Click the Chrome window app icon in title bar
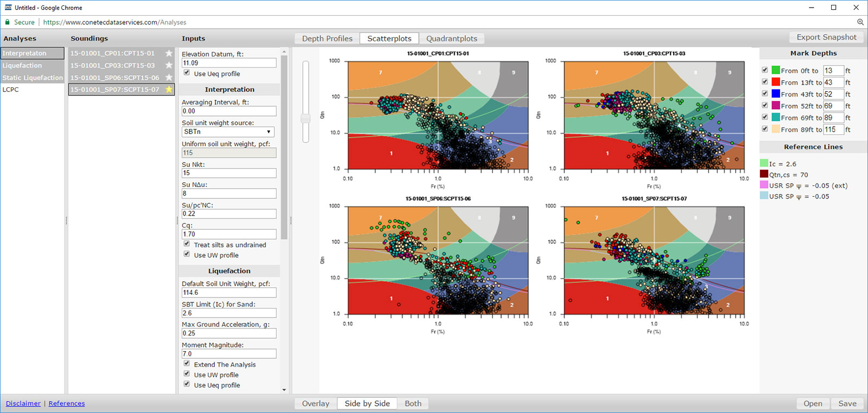The image size is (868, 413). pyautogui.click(x=8, y=8)
